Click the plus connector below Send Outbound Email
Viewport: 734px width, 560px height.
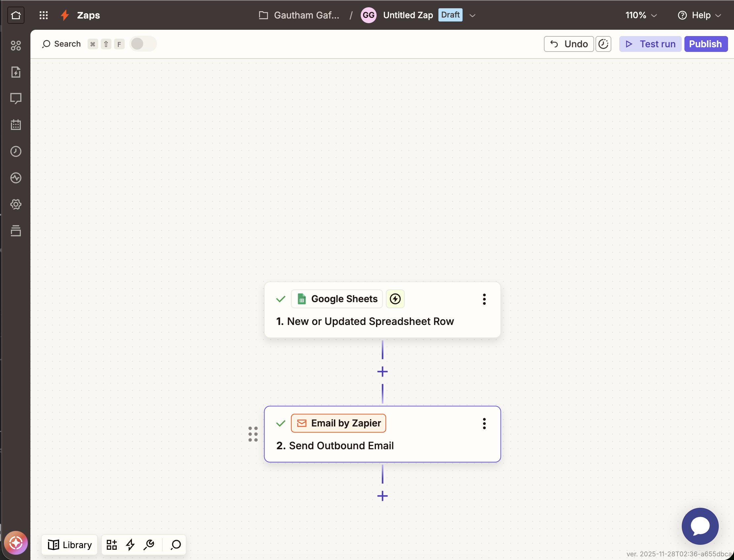(x=382, y=496)
